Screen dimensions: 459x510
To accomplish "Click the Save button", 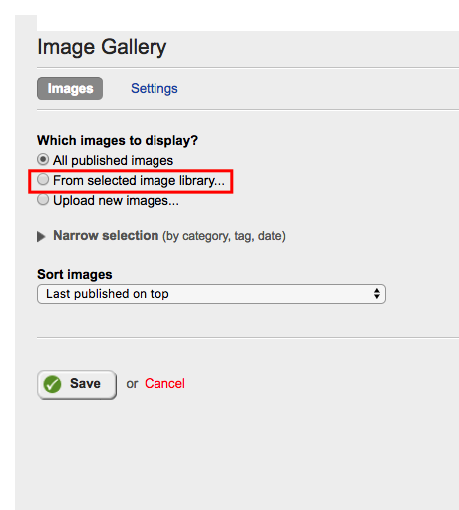I will [x=77, y=385].
